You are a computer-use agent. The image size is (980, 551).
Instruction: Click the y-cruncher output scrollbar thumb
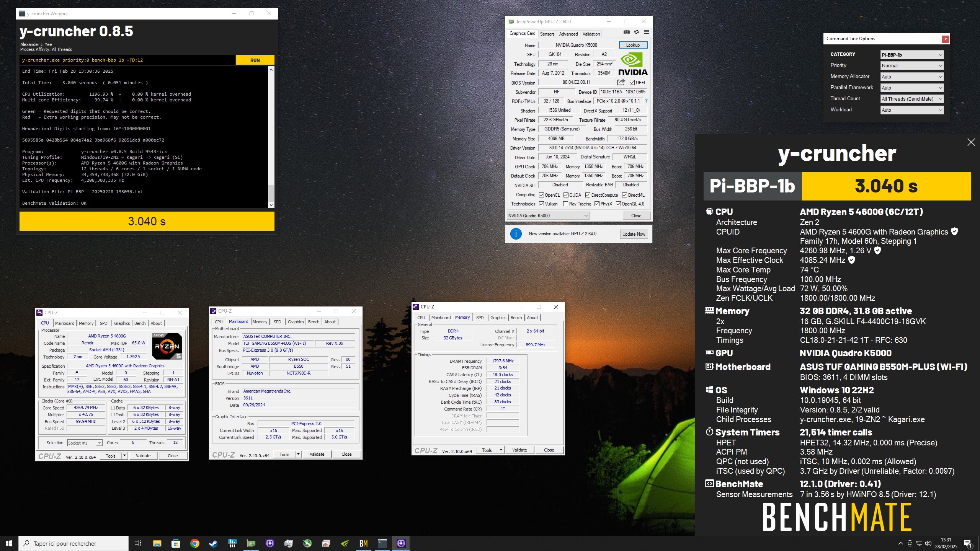click(x=271, y=193)
